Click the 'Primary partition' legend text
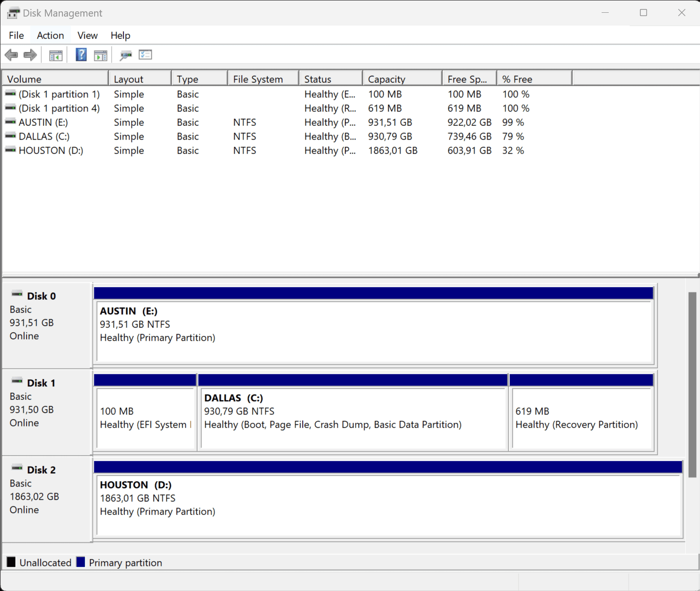The width and height of the screenshot is (700, 591). coord(125,563)
